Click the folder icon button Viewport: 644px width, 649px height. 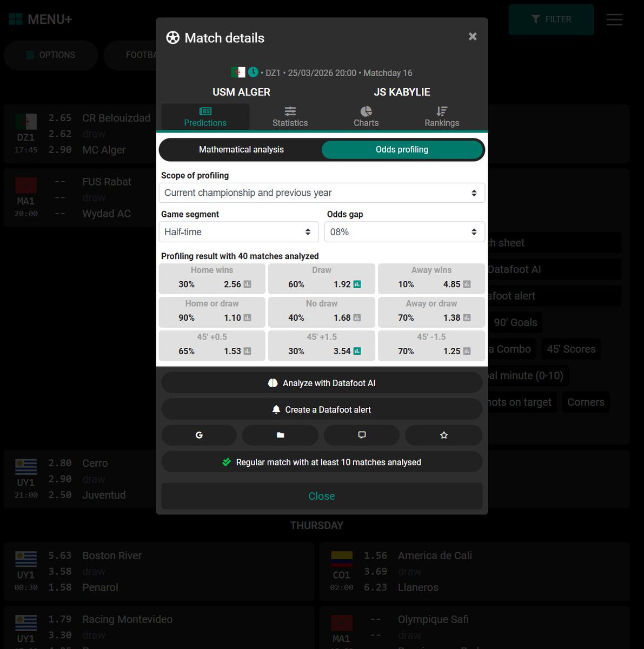(280, 435)
